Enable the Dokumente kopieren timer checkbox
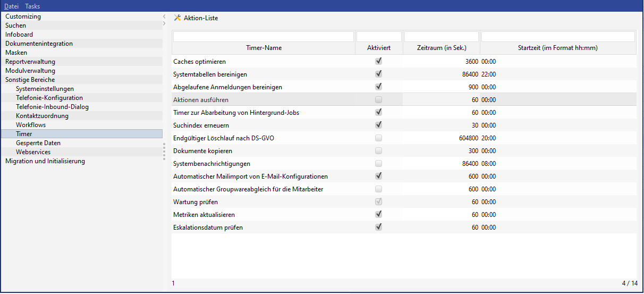Viewport: 644px width, 294px height. click(x=379, y=150)
